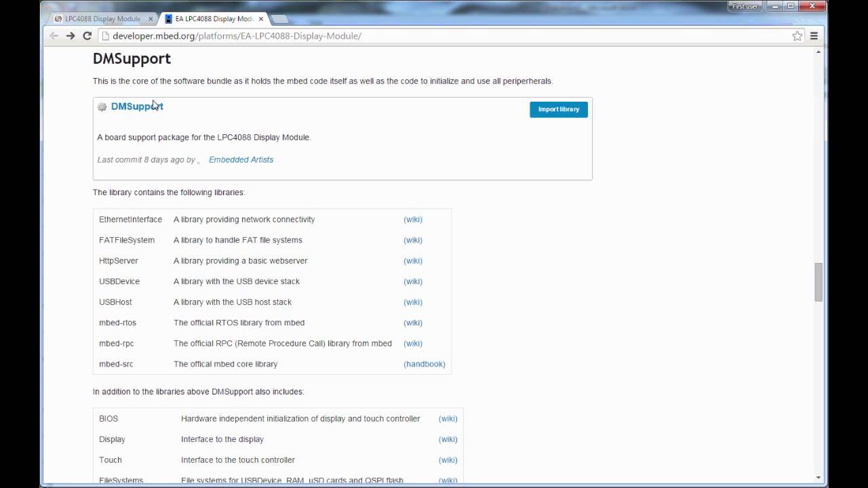The width and height of the screenshot is (868, 488).
Task: Close the LPC4088 Display Module tab
Action: pyautogui.click(x=151, y=19)
